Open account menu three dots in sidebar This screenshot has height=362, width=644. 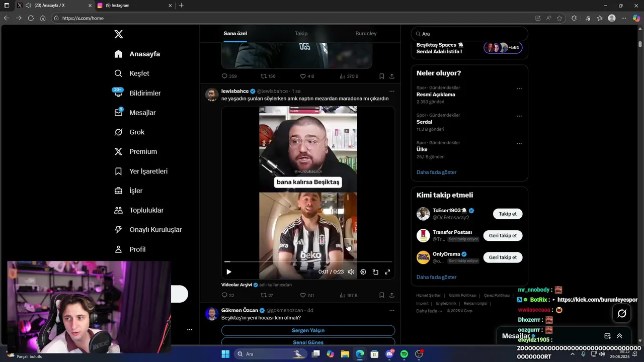(x=190, y=330)
